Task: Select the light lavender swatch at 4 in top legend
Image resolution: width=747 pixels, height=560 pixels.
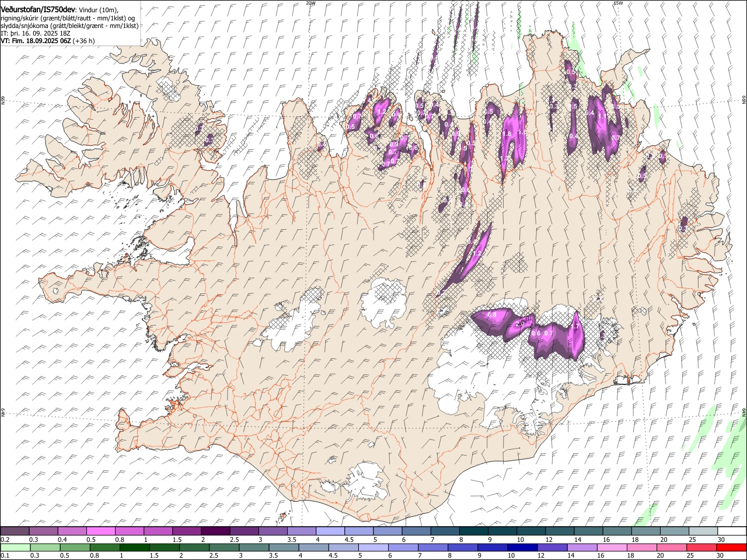Action: pyautogui.click(x=330, y=531)
